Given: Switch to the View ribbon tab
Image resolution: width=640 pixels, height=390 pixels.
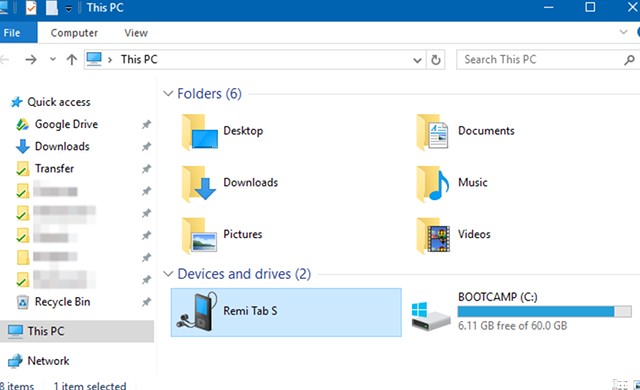Looking at the screenshot, I should coord(136,33).
